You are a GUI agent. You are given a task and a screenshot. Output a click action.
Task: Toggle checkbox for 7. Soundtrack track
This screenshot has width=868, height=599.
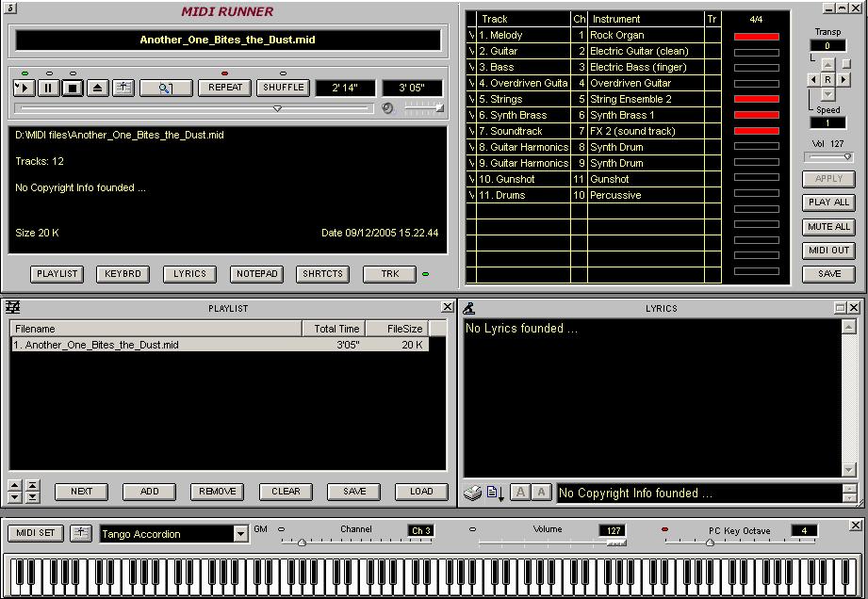(471, 131)
